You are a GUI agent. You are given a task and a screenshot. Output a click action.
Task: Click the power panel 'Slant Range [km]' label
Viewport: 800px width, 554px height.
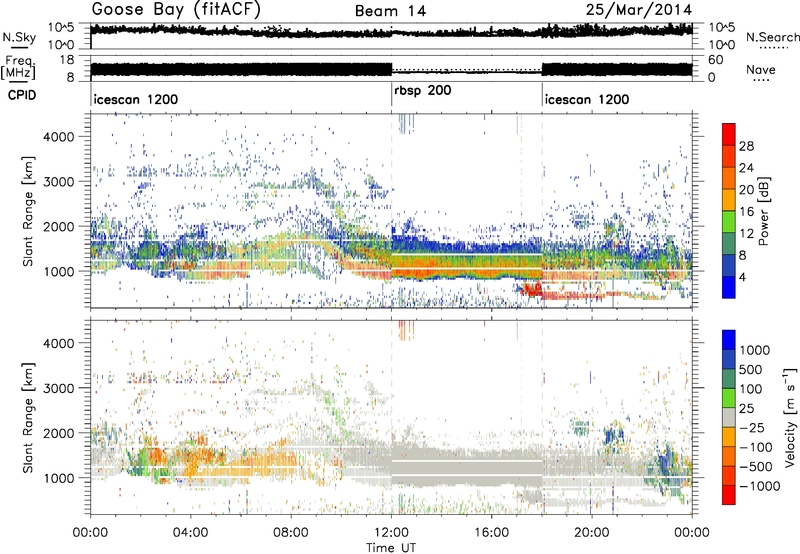point(28,211)
